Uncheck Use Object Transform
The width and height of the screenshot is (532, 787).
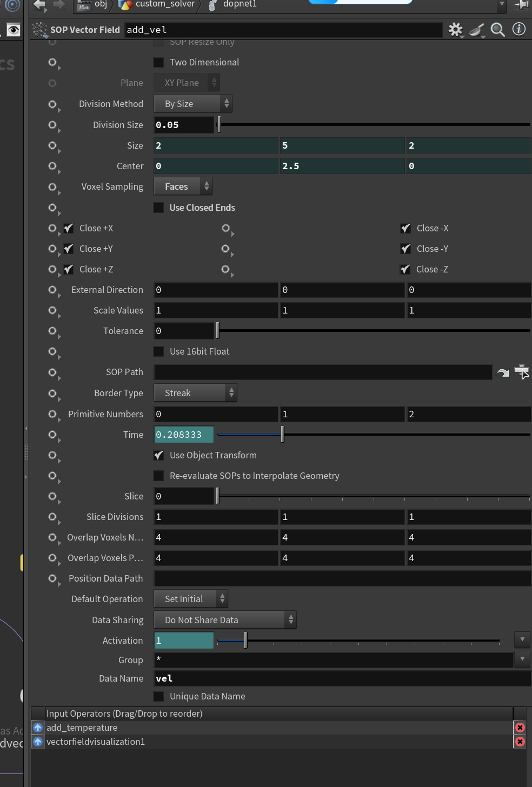[x=159, y=455]
